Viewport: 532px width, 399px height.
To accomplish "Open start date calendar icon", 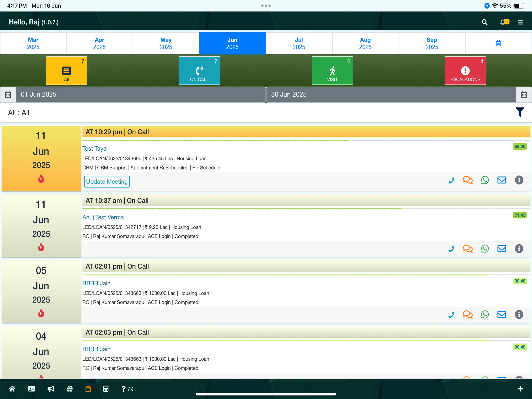I will coord(8,94).
